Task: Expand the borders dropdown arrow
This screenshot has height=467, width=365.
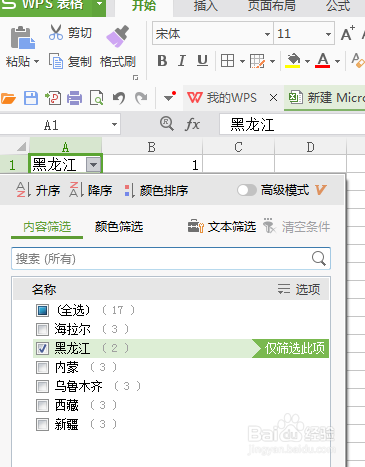Action: (x=242, y=62)
